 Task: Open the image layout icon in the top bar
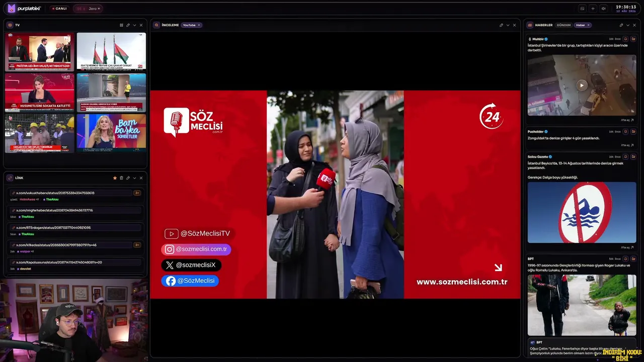tap(582, 9)
